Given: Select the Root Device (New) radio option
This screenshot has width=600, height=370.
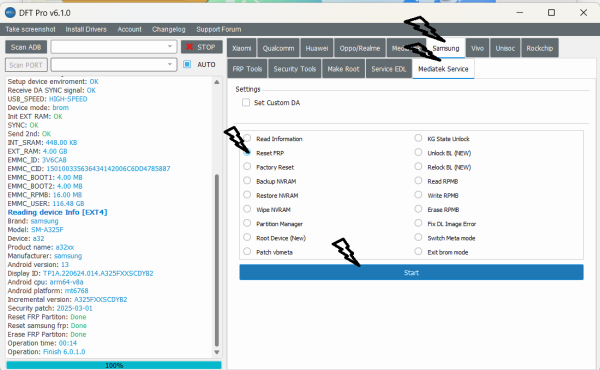Looking at the screenshot, I should [247, 237].
